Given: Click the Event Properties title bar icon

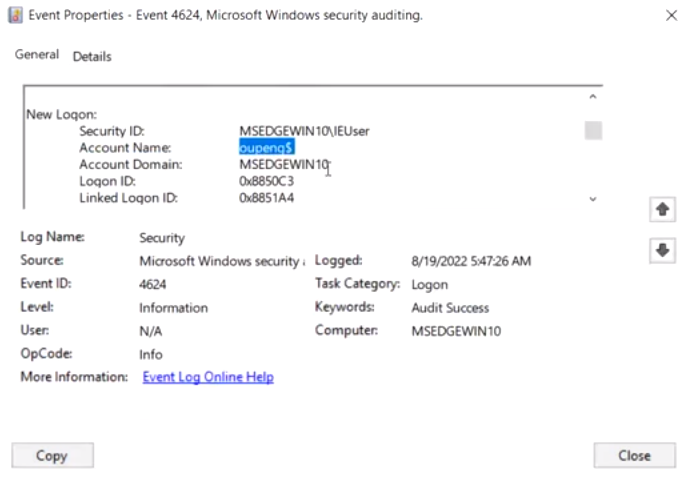Looking at the screenshot, I should point(15,15).
